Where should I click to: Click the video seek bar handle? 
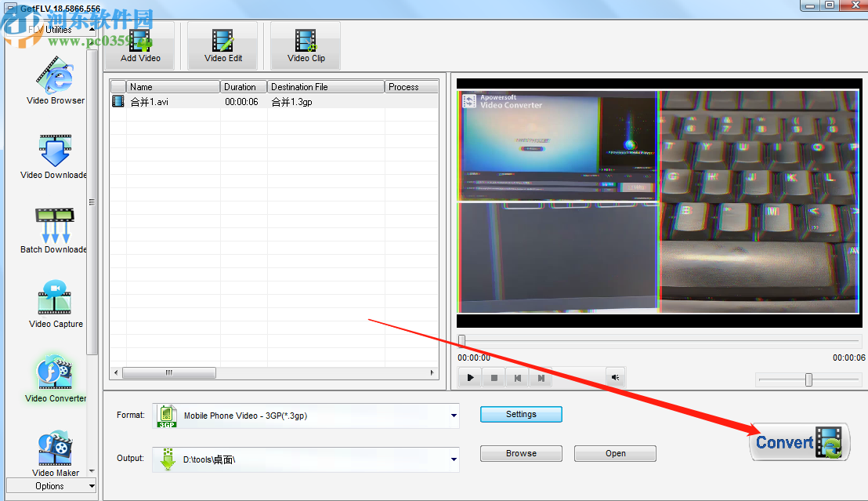[x=461, y=340]
